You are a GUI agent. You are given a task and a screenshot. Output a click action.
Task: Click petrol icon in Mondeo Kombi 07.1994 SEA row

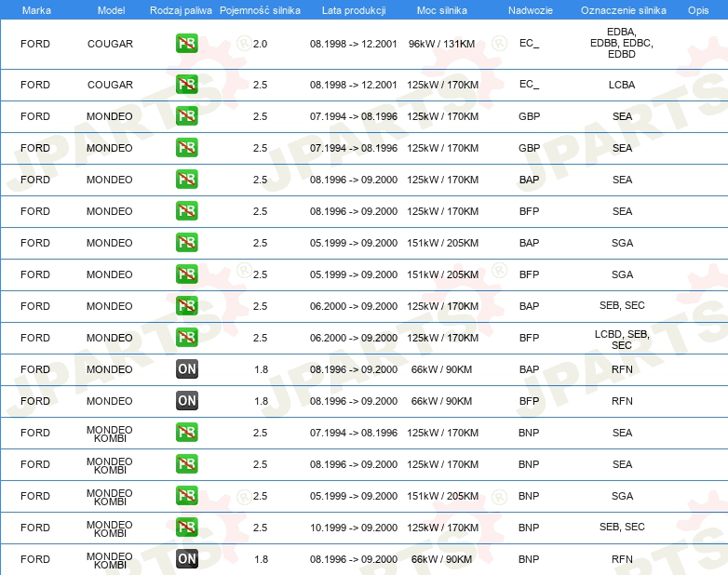[x=186, y=433]
